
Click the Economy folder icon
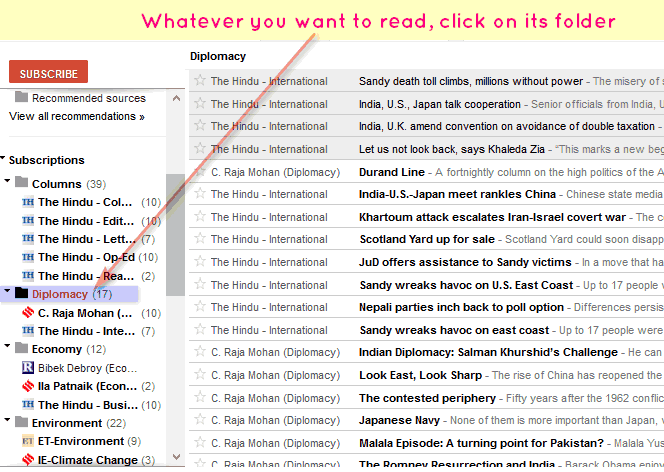pyautogui.click(x=21, y=348)
